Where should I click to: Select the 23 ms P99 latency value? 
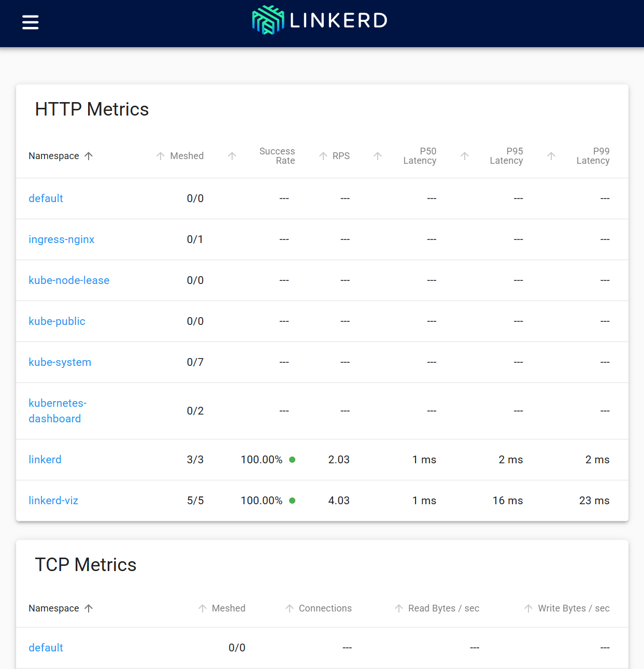pos(594,501)
